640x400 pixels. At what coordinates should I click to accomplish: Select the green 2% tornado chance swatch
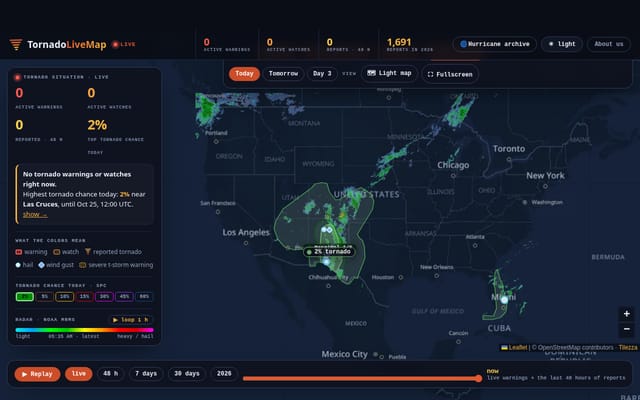click(x=24, y=297)
